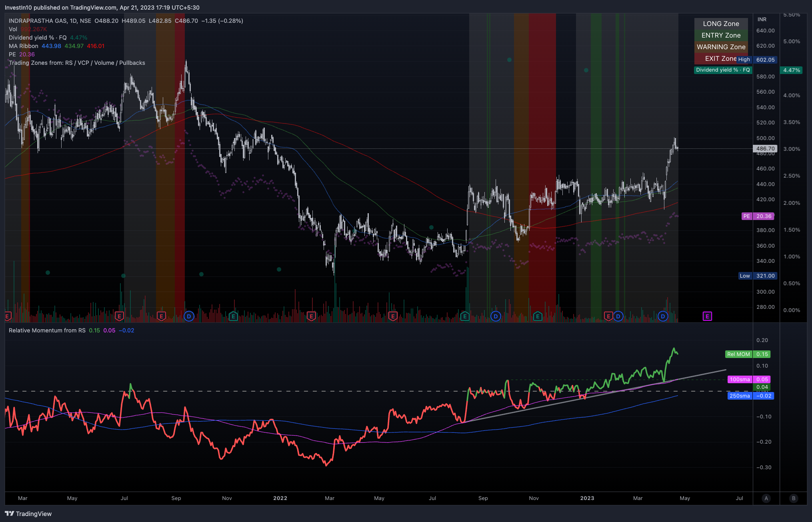
Task: Click the 2023 label on the time axis
Action: pos(587,498)
